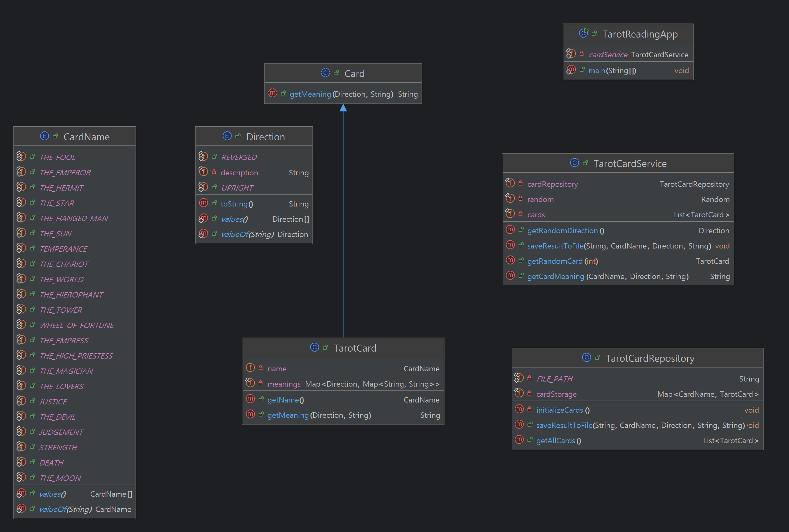
Task: Select the TarotCard class title
Action: 355,348
